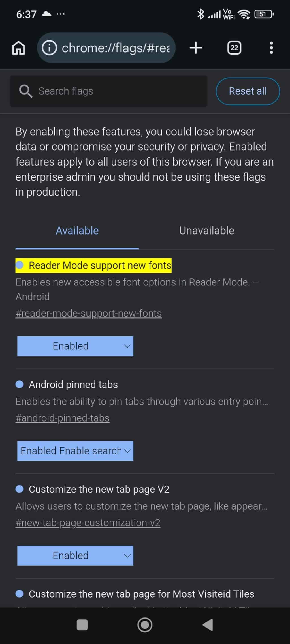Focus the Search flags input field
Screen dimensions: 290x644
tap(119, 91)
